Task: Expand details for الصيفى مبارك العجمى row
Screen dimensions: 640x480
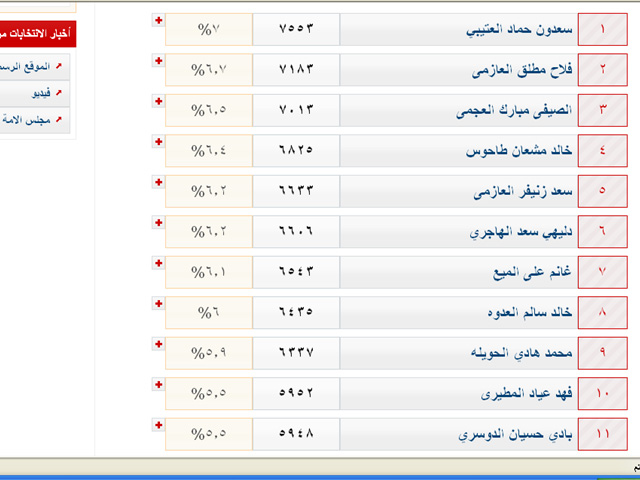Action: click(x=157, y=101)
